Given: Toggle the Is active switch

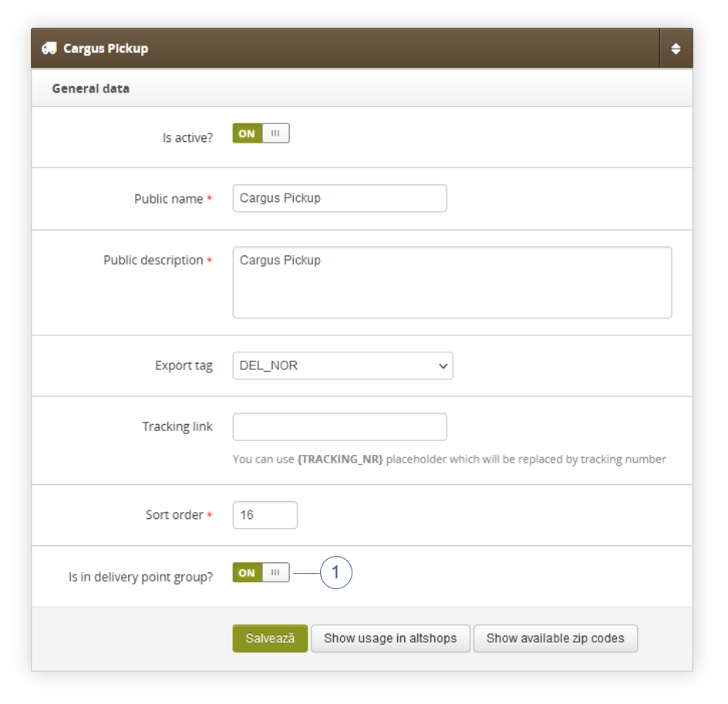Looking at the screenshot, I should click(261, 133).
